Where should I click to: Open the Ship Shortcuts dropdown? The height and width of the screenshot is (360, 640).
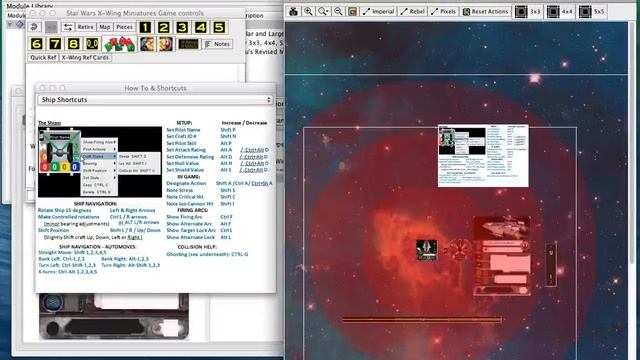(x=155, y=100)
